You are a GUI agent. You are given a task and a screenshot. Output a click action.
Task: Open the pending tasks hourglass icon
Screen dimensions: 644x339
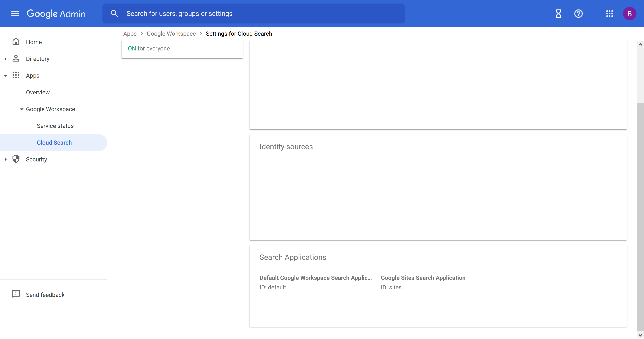point(558,14)
